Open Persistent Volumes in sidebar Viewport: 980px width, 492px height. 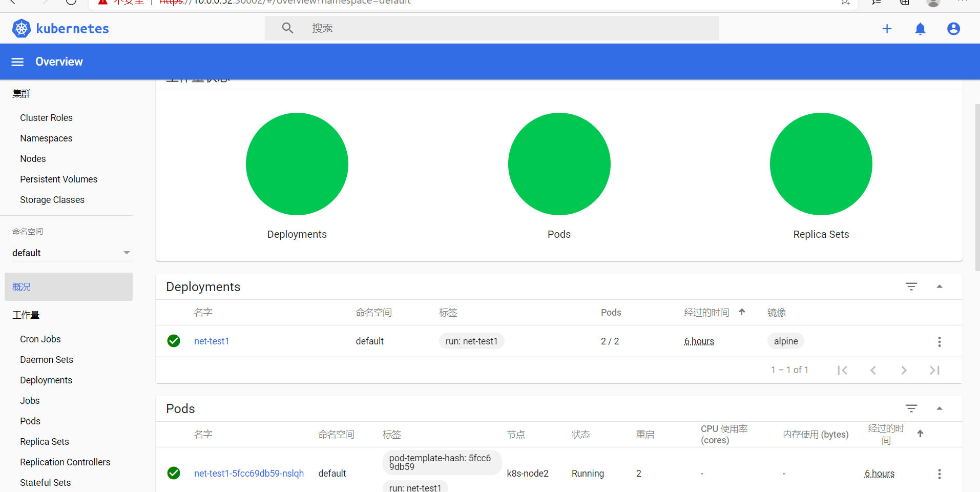58,179
